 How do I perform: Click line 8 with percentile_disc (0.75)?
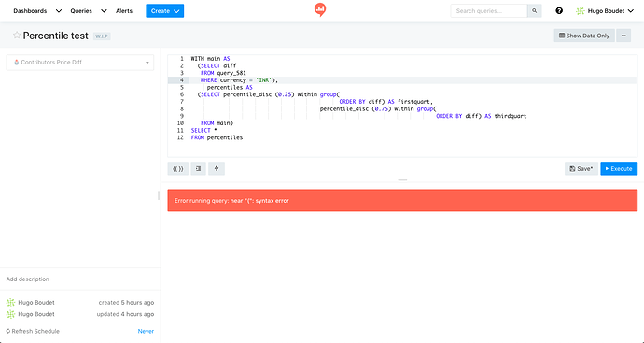click(x=378, y=109)
